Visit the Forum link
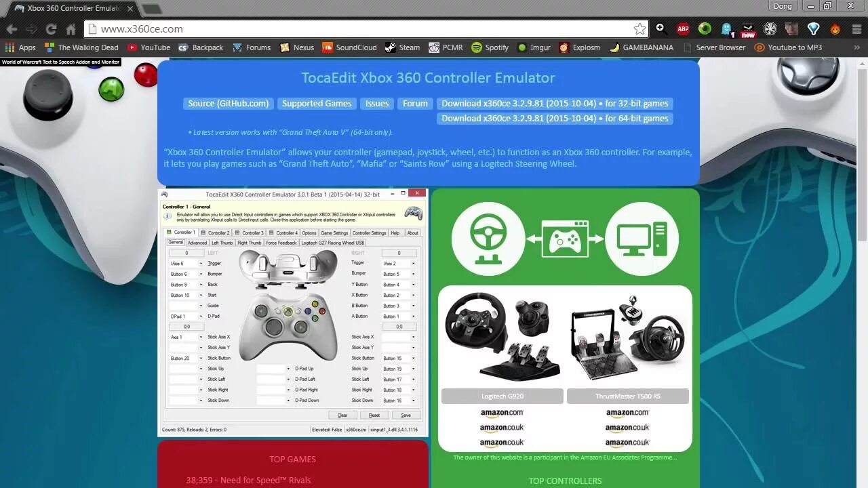The height and width of the screenshot is (488, 868). pyautogui.click(x=415, y=104)
